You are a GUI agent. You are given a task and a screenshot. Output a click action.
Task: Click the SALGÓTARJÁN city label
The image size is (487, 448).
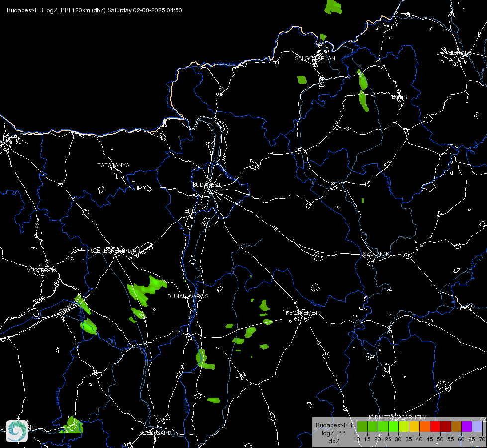315,58
